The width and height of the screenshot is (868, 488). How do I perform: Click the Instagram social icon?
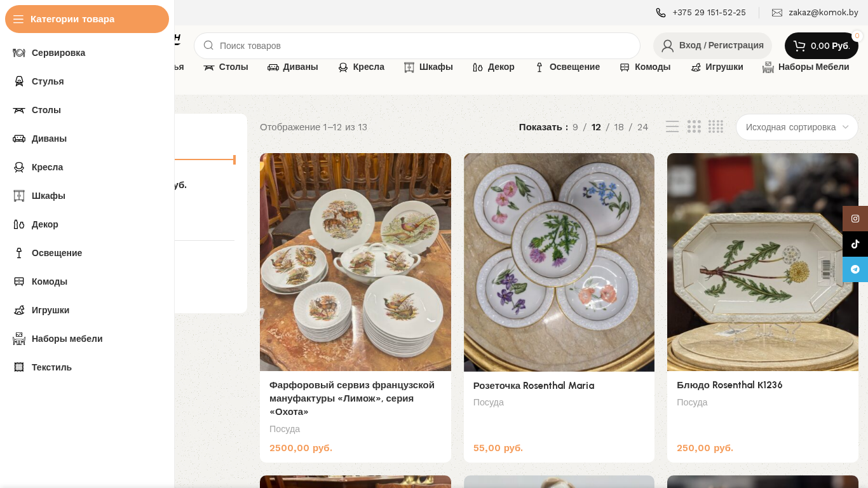click(x=855, y=219)
